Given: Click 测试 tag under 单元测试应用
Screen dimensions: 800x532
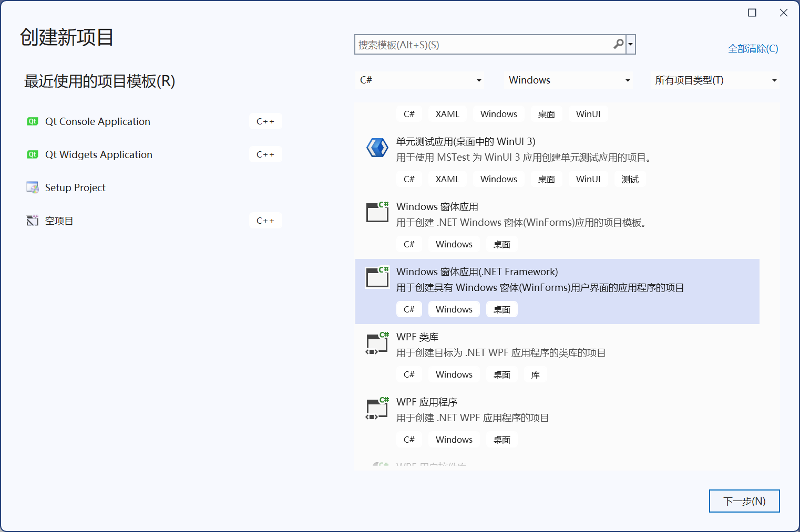Looking at the screenshot, I should 630,179.
